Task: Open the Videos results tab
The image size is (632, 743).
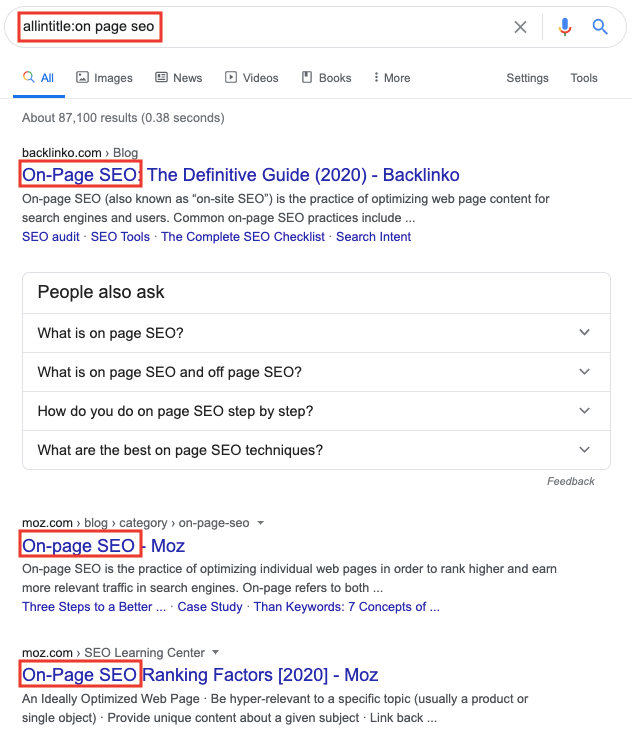Action: 252,78
